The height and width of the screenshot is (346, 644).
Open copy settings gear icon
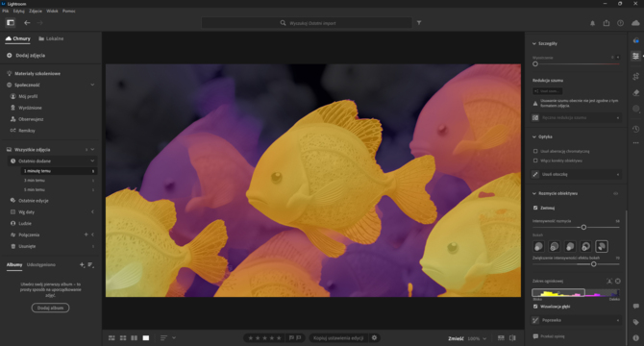(374, 337)
